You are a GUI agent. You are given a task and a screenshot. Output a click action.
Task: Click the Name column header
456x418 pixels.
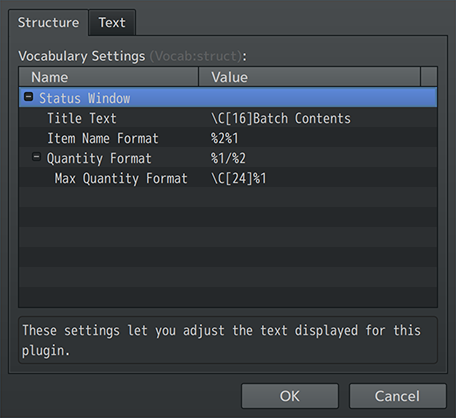pos(109,77)
